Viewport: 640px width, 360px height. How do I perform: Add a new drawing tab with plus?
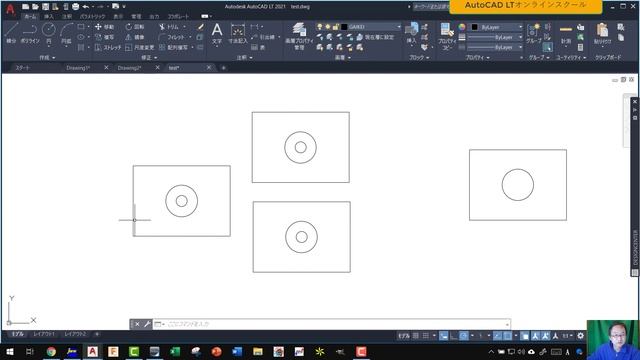pyautogui.click(x=223, y=68)
